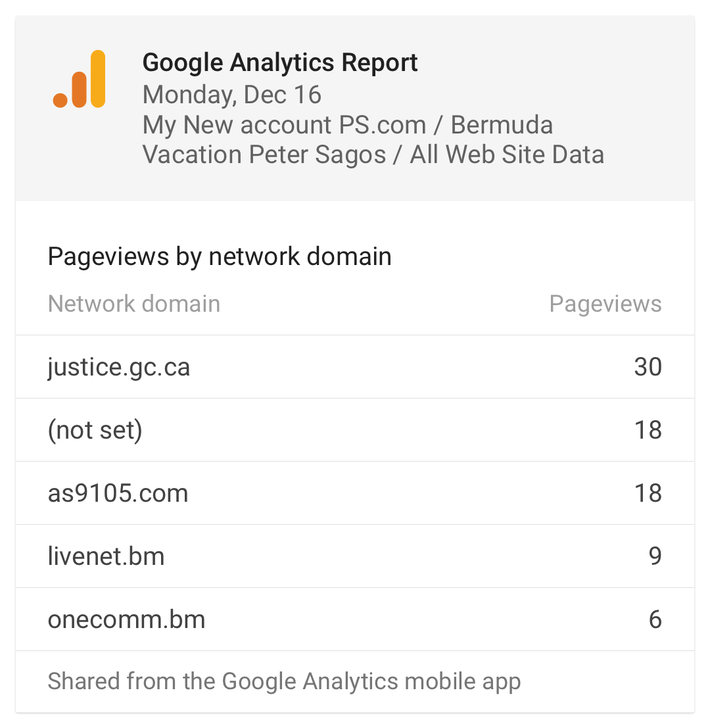Click the Monday, Dec 16 date
This screenshot has width=710, height=728.
click(231, 95)
